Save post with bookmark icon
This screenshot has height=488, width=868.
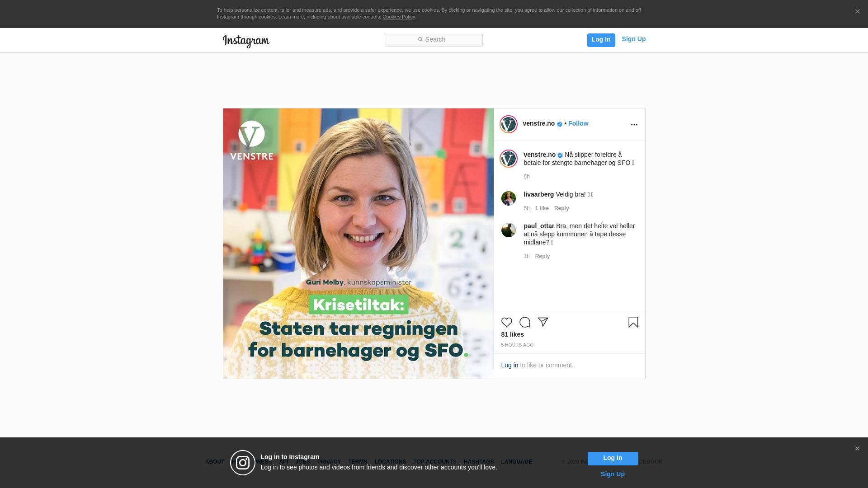pos(633,322)
